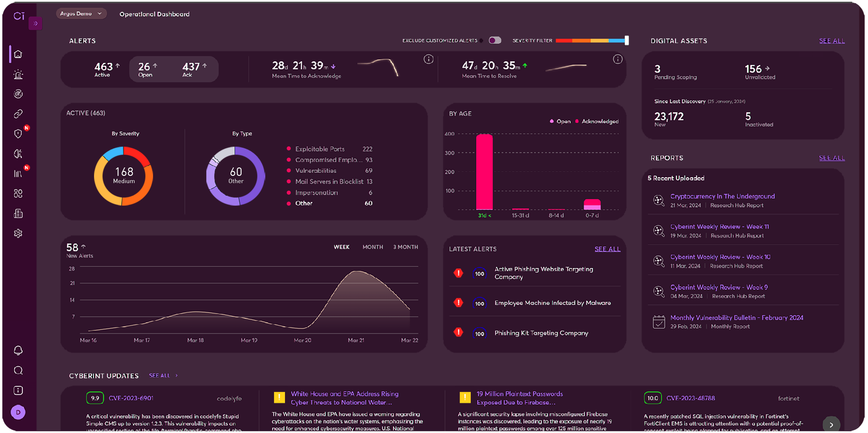Click the home dashboard icon in sidebar
The width and height of the screenshot is (868, 433).
coord(19,54)
